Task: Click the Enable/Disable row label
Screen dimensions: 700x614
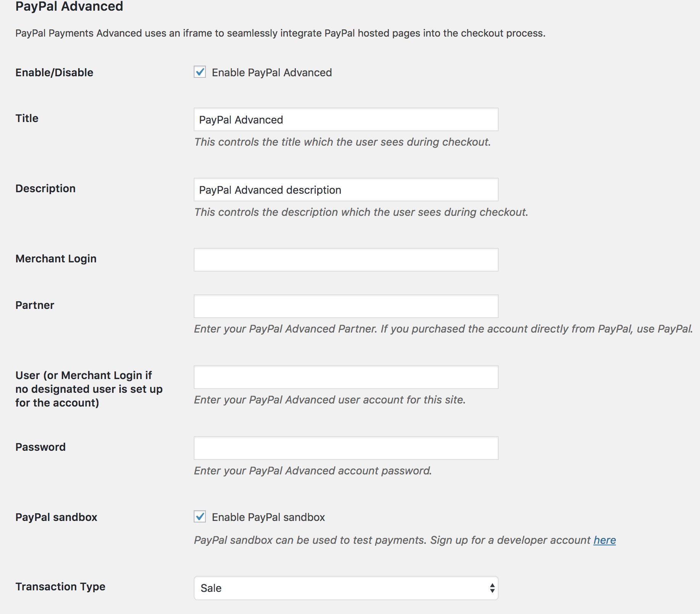Action: (54, 72)
